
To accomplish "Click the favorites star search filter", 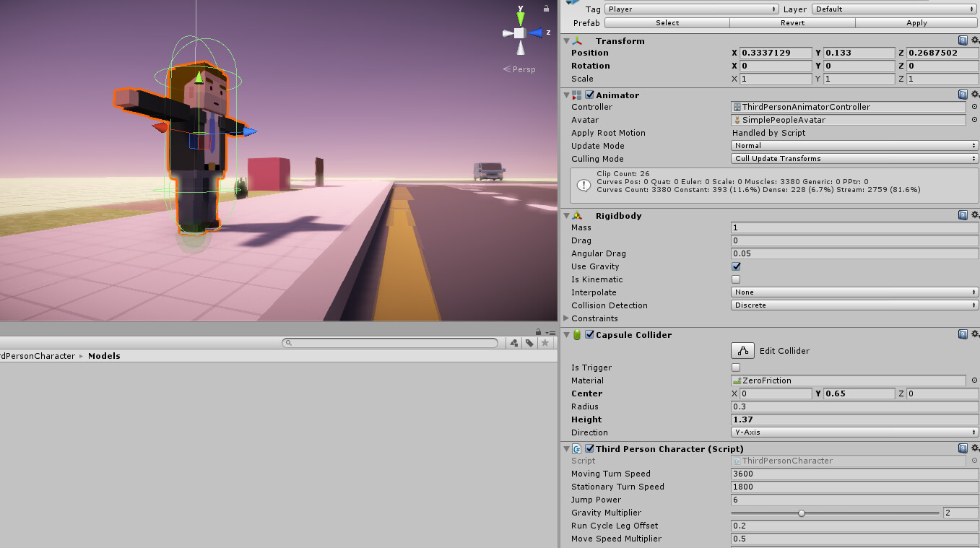I will coord(545,343).
